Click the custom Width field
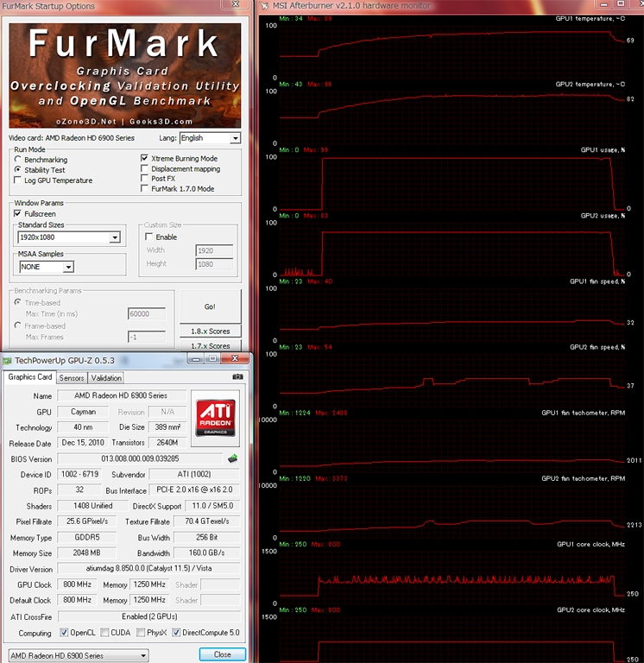The image size is (644, 663). tap(214, 250)
